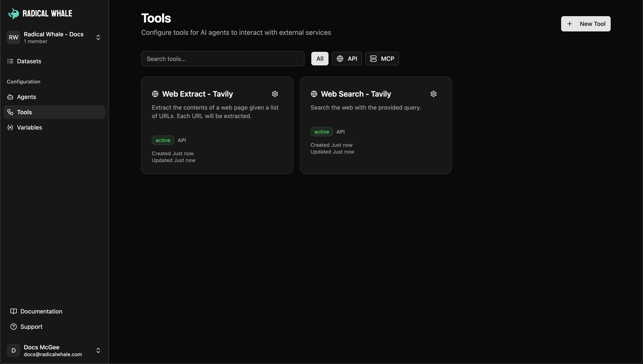Click the Search tools input field

(x=222, y=58)
